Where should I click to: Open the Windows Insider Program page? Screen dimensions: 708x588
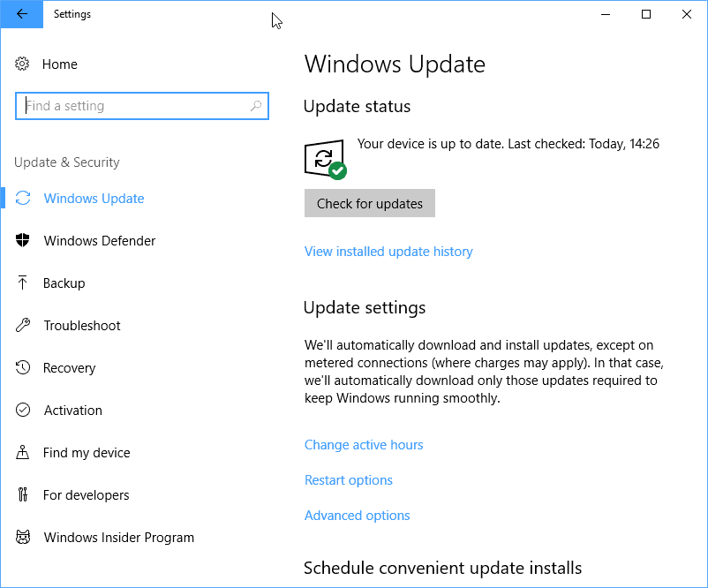coord(119,538)
